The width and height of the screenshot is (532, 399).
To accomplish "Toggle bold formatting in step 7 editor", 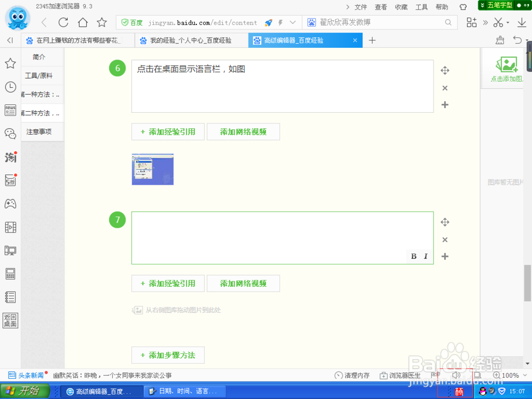I will 413,256.
